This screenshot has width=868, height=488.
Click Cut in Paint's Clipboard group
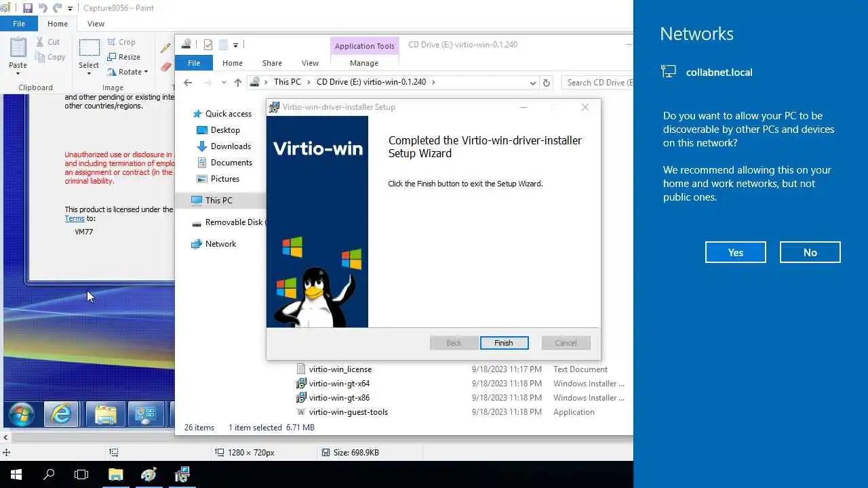[47, 42]
